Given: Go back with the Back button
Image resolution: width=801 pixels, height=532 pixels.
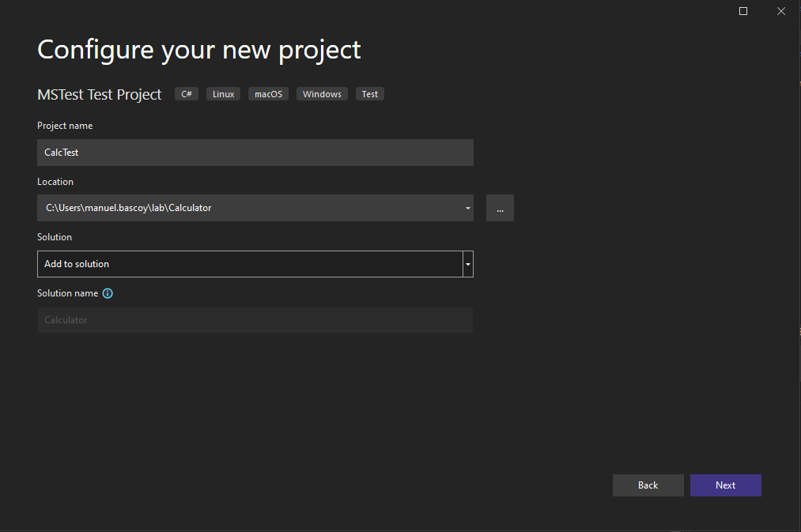Looking at the screenshot, I should (x=648, y=485).
